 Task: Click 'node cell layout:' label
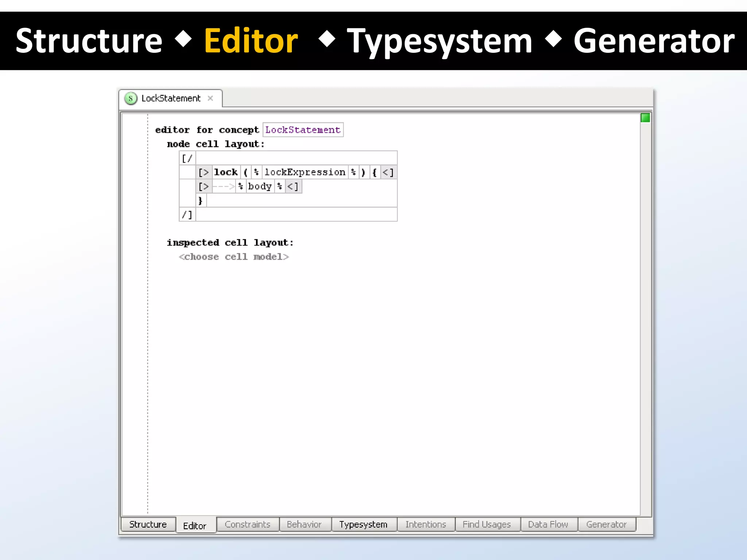pyautogui.click(x=216, y=144)
